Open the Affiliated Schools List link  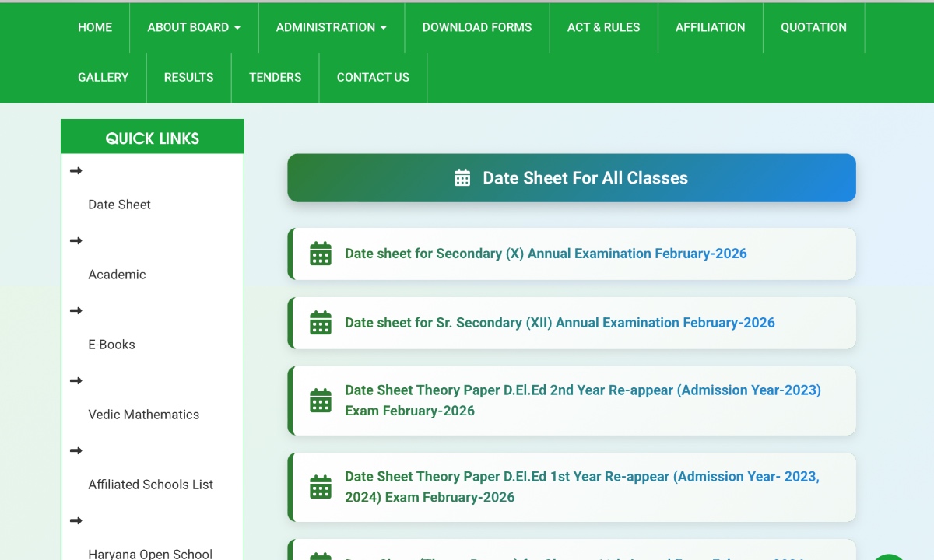150,485
